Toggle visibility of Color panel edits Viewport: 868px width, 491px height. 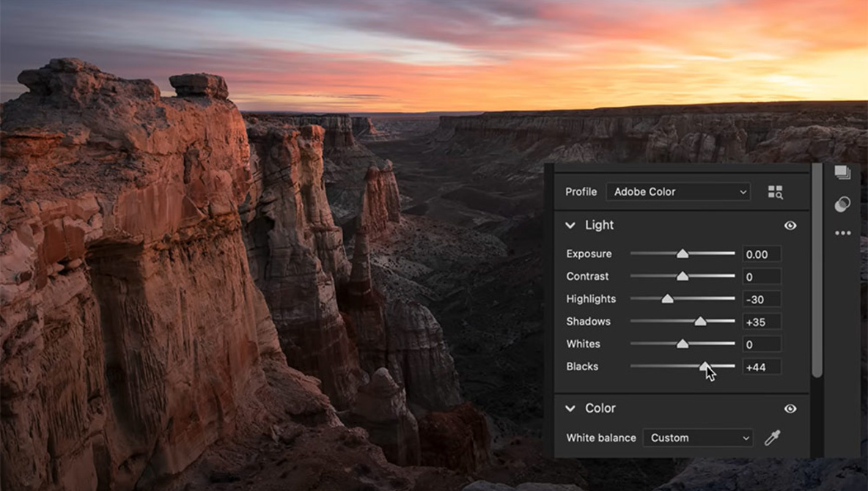(x=790, y=408)
